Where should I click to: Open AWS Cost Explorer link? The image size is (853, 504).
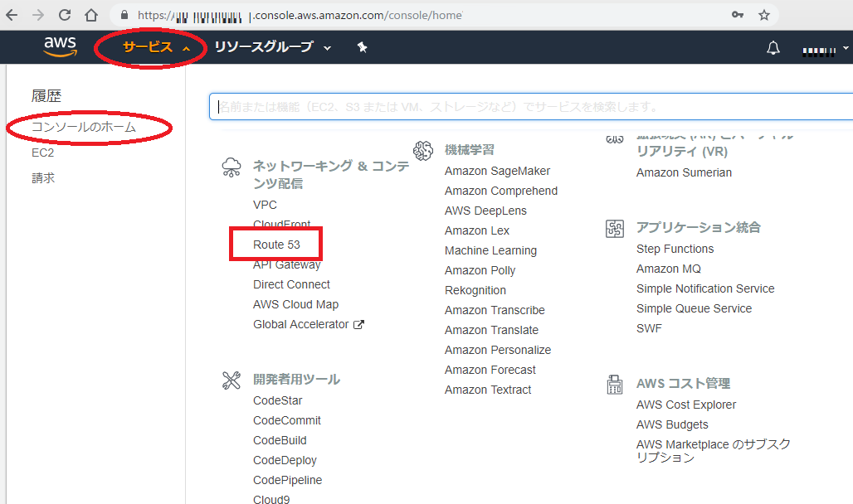coord(686,405)
